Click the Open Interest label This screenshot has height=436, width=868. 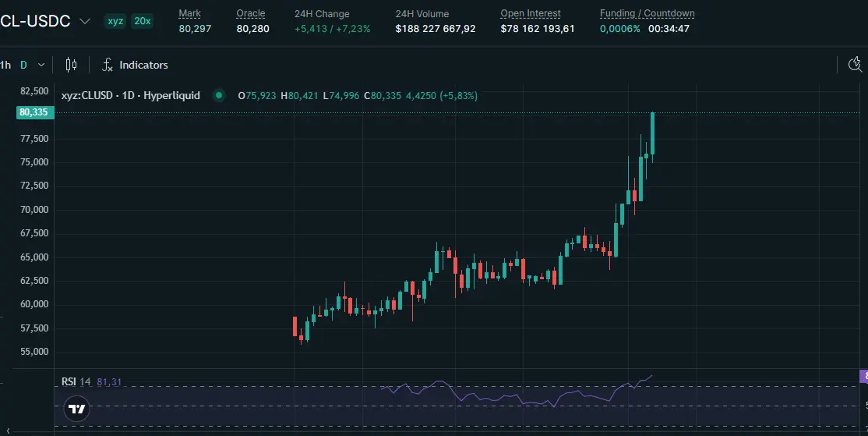pyautogui.click(x=531, y=13)
